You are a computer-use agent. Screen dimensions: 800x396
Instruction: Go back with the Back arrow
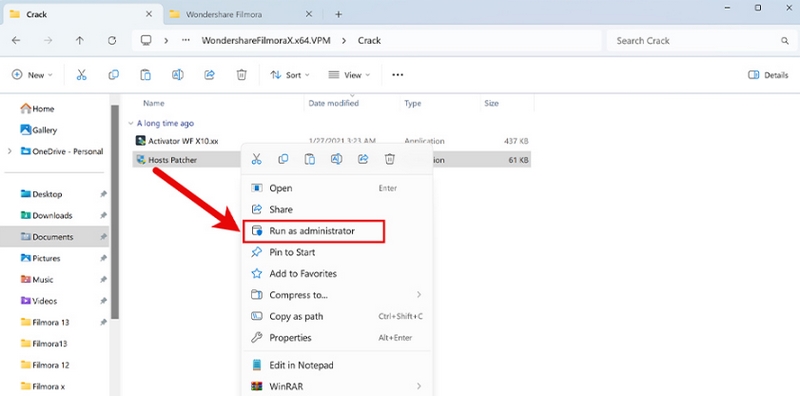(x=16, y=41)
